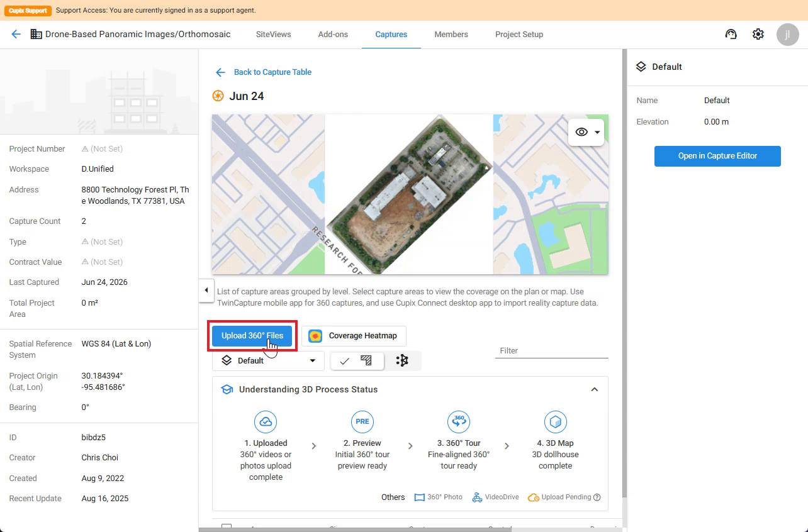The image size is (808, 532).
Task: Open the Members tab
Action: pos(451,35)
